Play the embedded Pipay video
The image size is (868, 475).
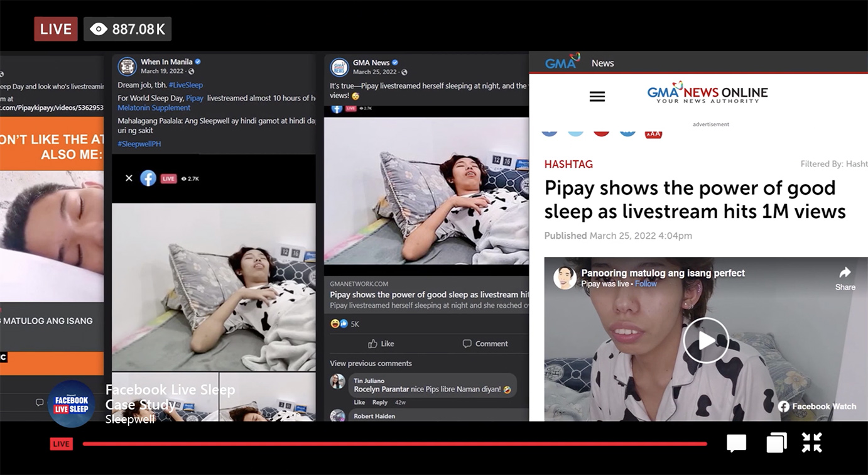[706, 340]
